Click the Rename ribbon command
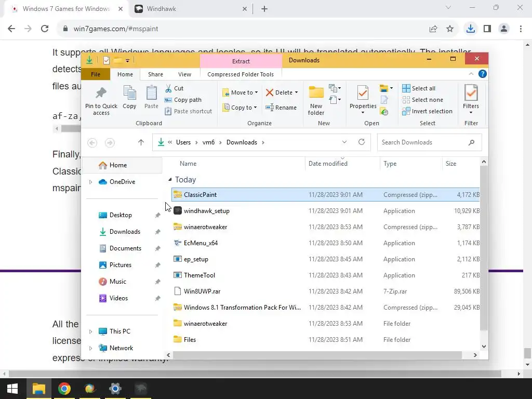Screen dimensions: 532x399 click(281, 108)
